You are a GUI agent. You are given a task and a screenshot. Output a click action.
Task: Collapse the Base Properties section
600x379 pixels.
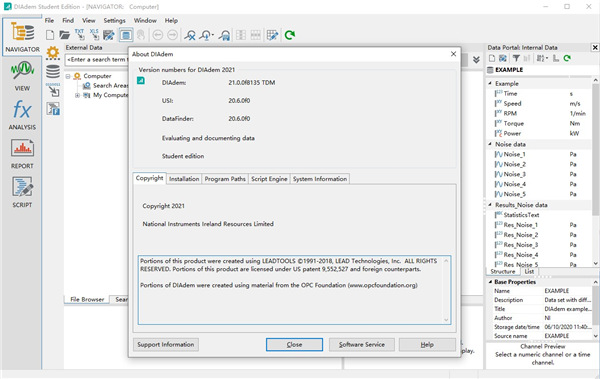pyautogui.click(x=490, y=282)
